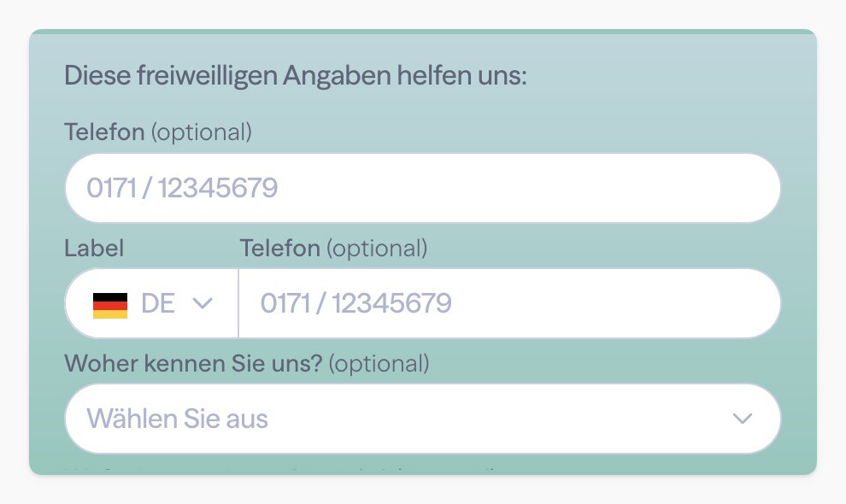
Task: Focus the Telefon field beside the country selector
Action: coord(509,303)
